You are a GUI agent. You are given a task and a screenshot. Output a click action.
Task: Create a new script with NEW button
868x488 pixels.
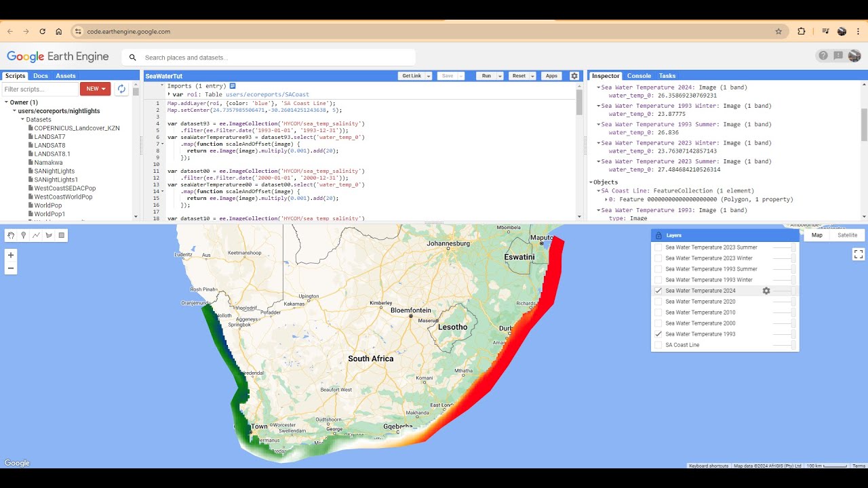click(x=95, y=89)
